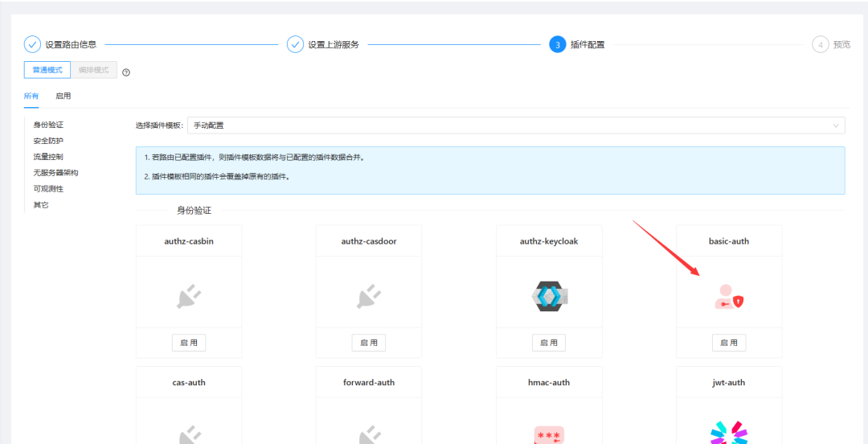Click the authz-casdoor card title

point(369,241)
